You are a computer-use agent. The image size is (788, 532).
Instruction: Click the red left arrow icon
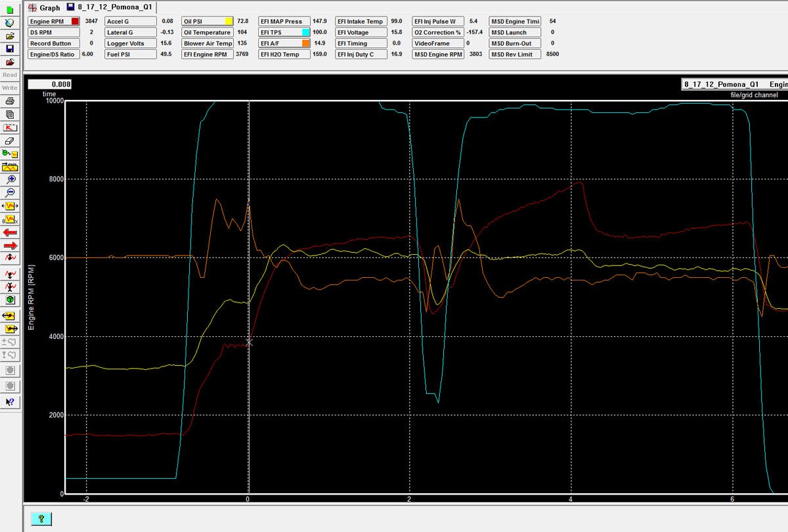10,232
